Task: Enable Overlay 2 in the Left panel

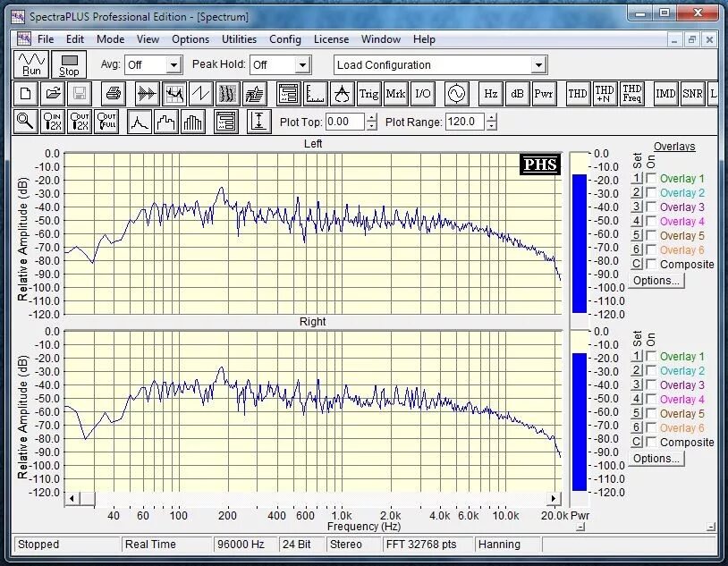Action: pos(651,193)
